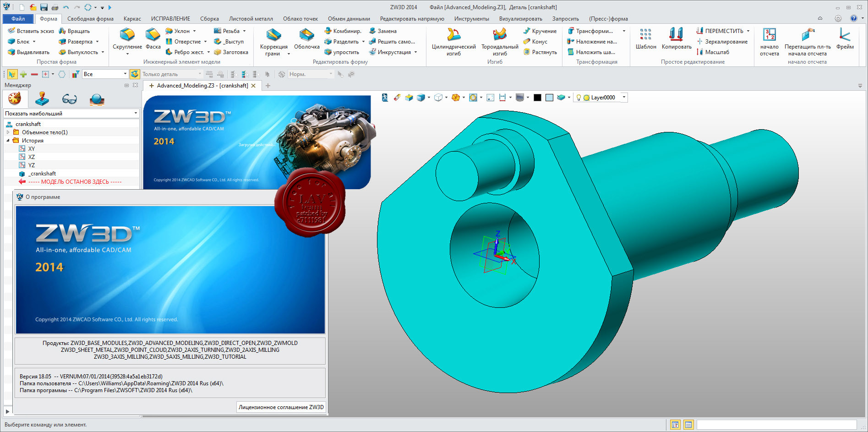This screenshot has height=432, width=868.
Task: Click the Зеркалирование mirror tool
Action: click(722, 42)
